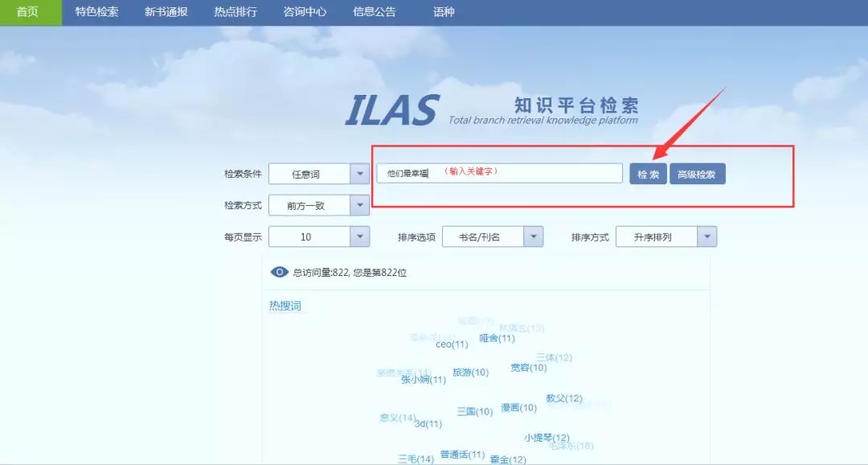The height and width of the screenshot is (465, 868).
Task: Open the 热点排行 page
Action: [235, 12]
